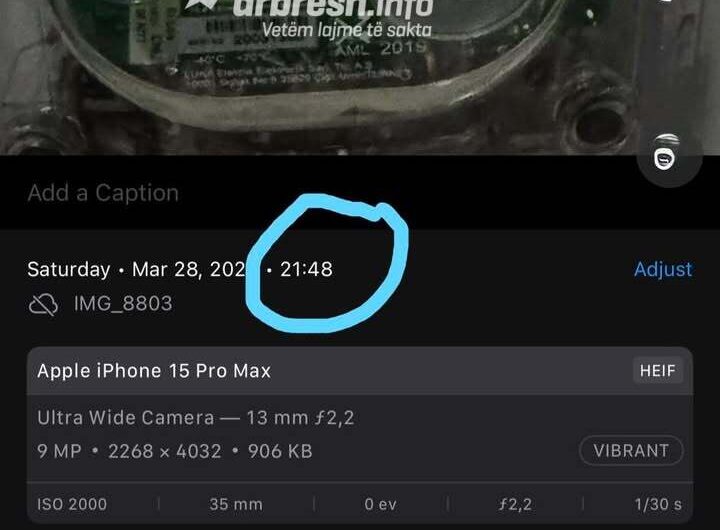Tap the iCloud not-synced cloud icon
720x530 pixels.
coord(44,304)
